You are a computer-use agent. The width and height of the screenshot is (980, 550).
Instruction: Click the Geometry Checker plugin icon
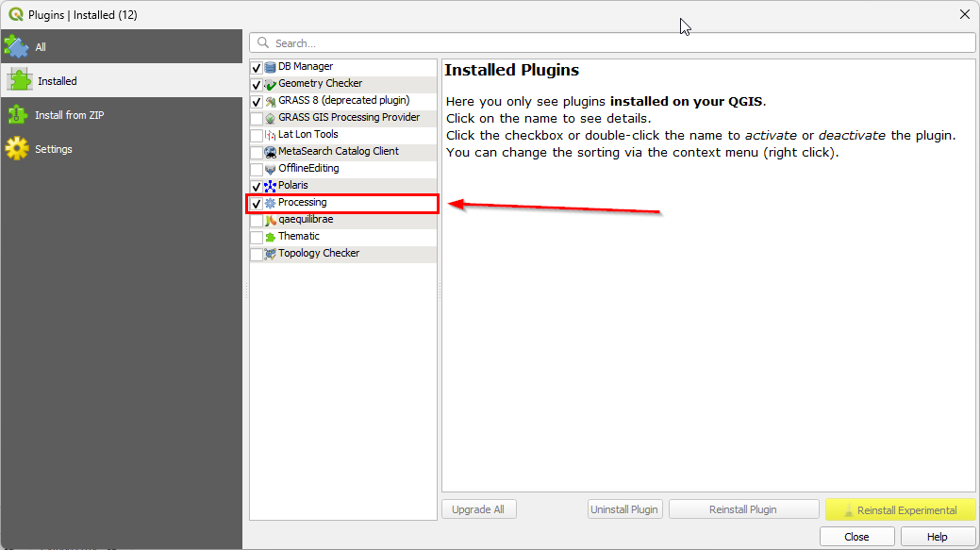[x=270, y=84]
